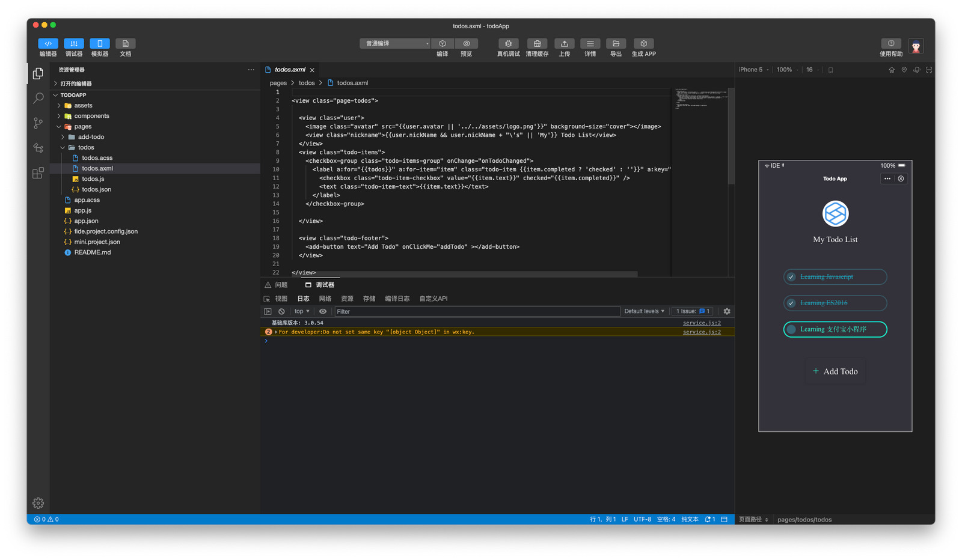Open the Default levels dropdown
The width and height of the screenshot is (962, 560).
(644, 311)
